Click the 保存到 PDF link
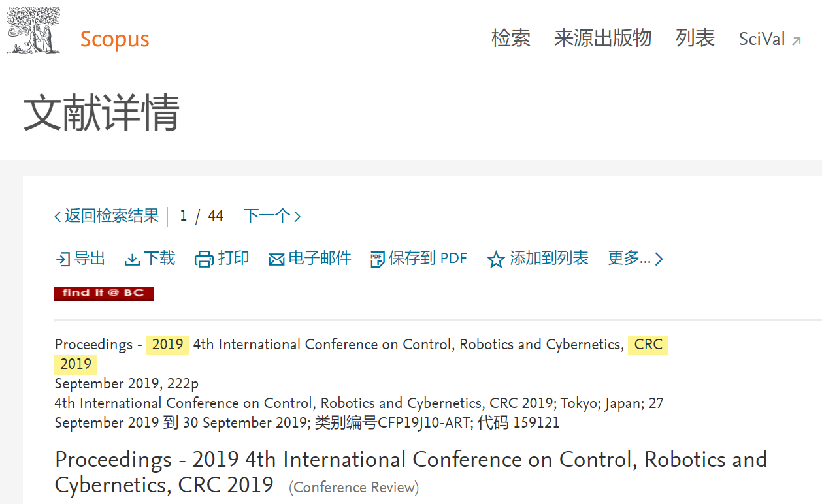Viewport: 822px width, 504px height. (x=428, y=259)
